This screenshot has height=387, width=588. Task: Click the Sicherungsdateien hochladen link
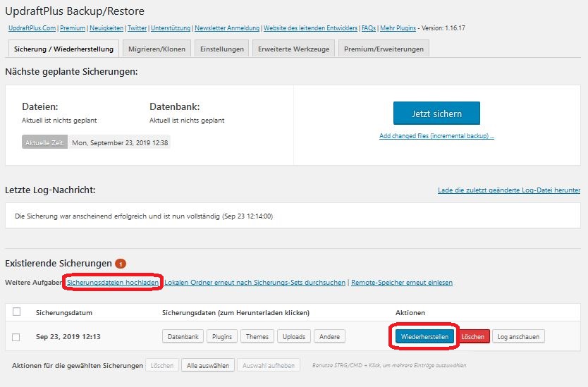point(113,283)
